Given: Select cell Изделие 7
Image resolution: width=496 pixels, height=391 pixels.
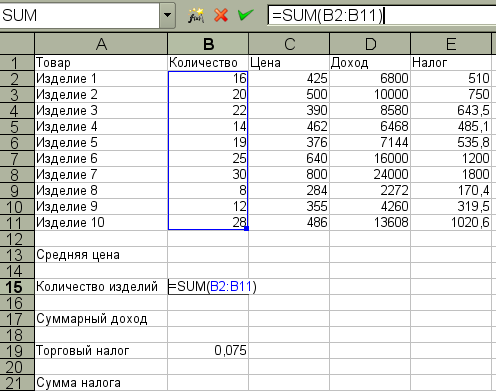Looking at the screenshot, I should 101,175.
